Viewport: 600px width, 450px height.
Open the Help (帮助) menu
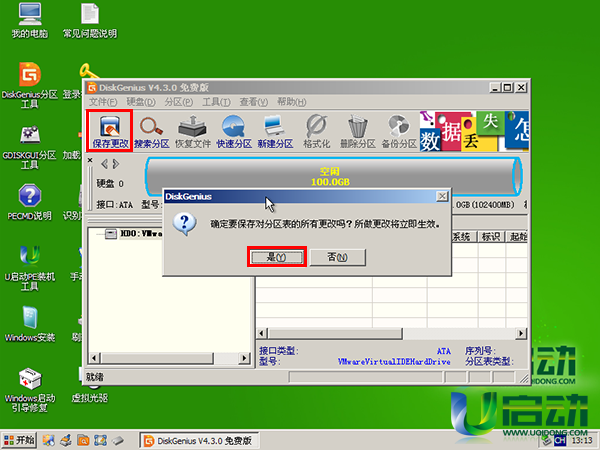tap(291, 102)
